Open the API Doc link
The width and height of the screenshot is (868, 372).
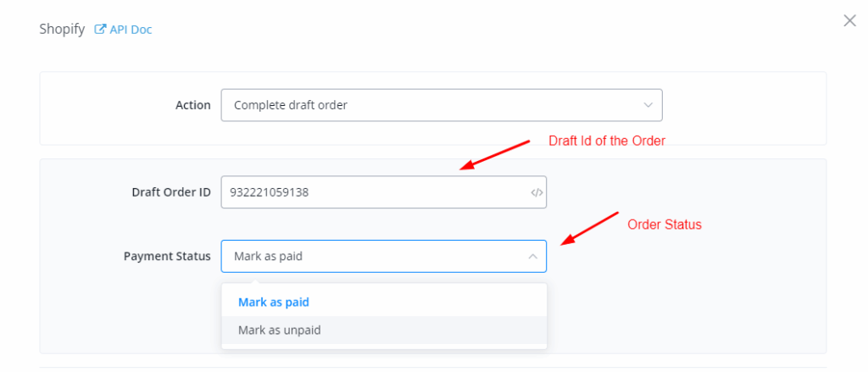coord(130,30)
